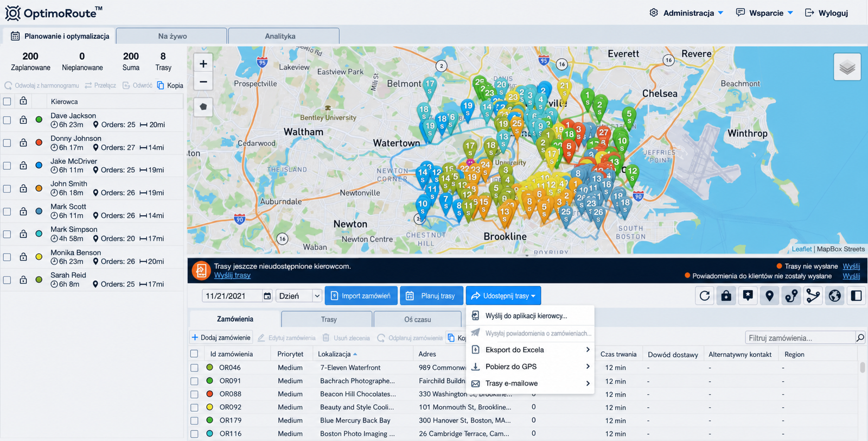Select the polygon draw tool on map
The width and height of the screenshot is (868, 441).
pos(203,106)
